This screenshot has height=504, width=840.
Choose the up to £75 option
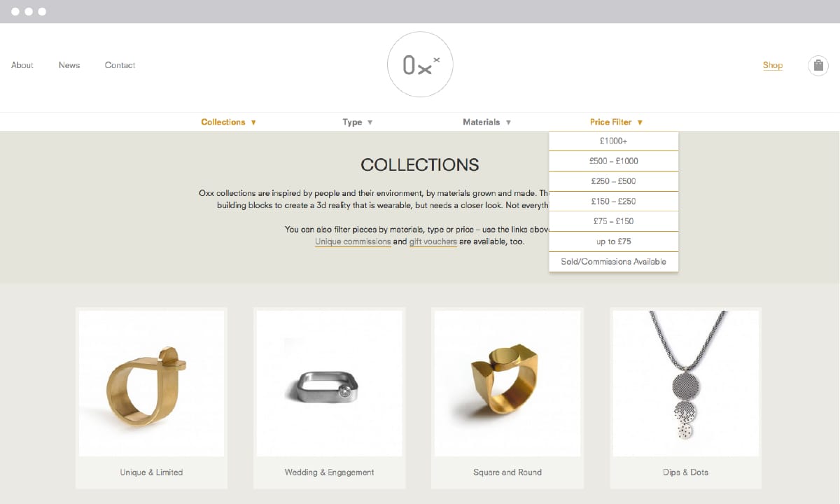[613, 241]
